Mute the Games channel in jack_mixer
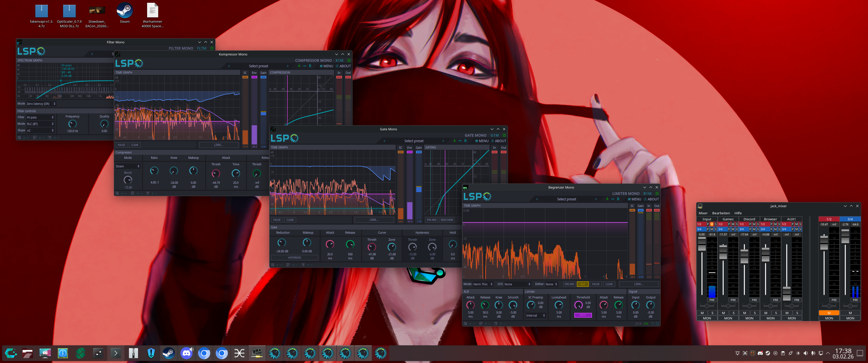This screenshot has width=868, height=363. click(723, 313)
